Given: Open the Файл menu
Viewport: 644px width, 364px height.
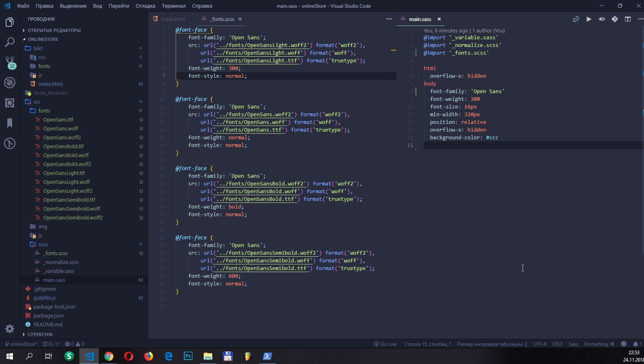Looking at the screenshot, I should (x=23, y=6).
